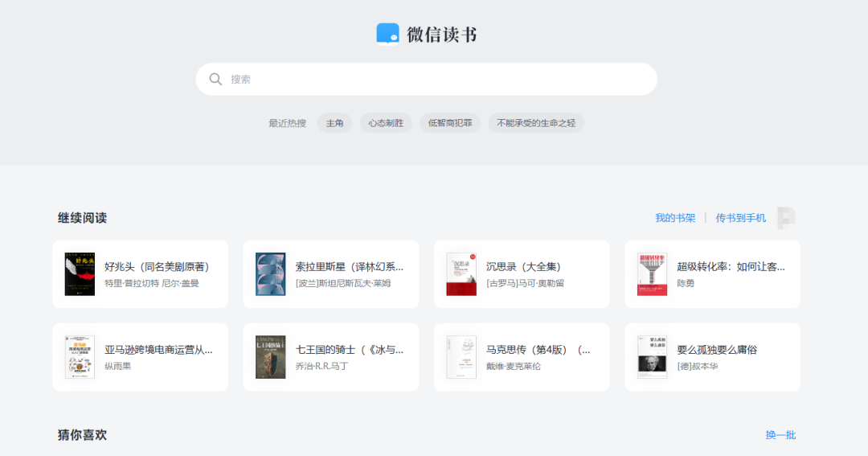Viewport: 868px width, 456px height.
Task: Click title 七王国的骑士（《冰与...
Action: click(x=350, y=350)
